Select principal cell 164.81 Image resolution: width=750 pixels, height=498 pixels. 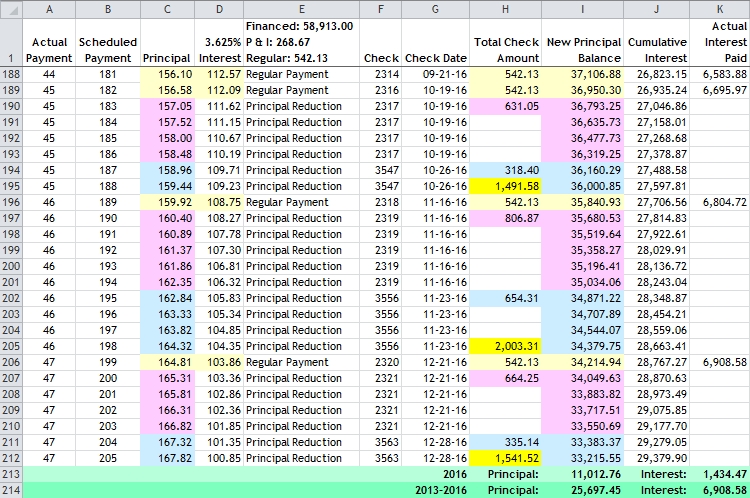click(167, 362)
